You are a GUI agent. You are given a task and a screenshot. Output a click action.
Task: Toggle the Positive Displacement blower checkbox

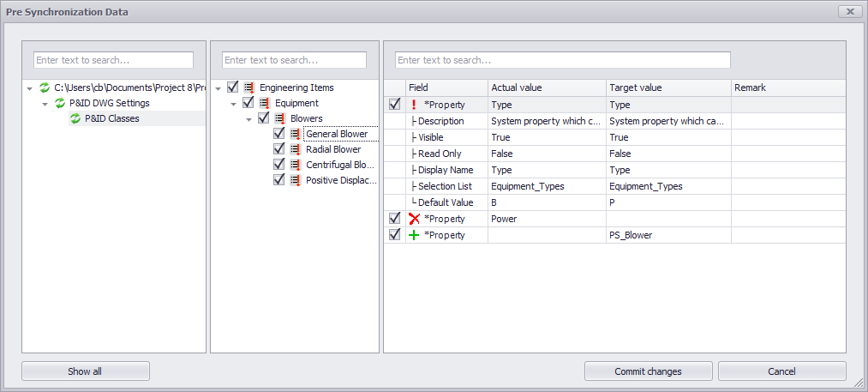[x=279, y=180]
